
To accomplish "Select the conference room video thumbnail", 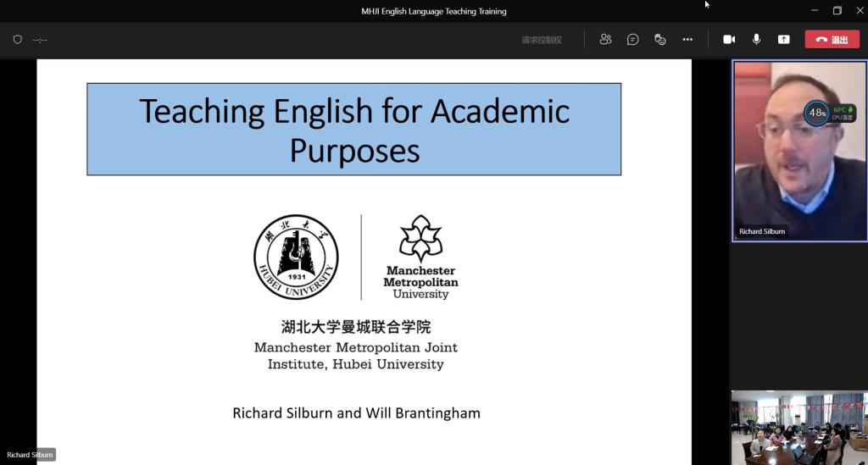I will (799, 428).
